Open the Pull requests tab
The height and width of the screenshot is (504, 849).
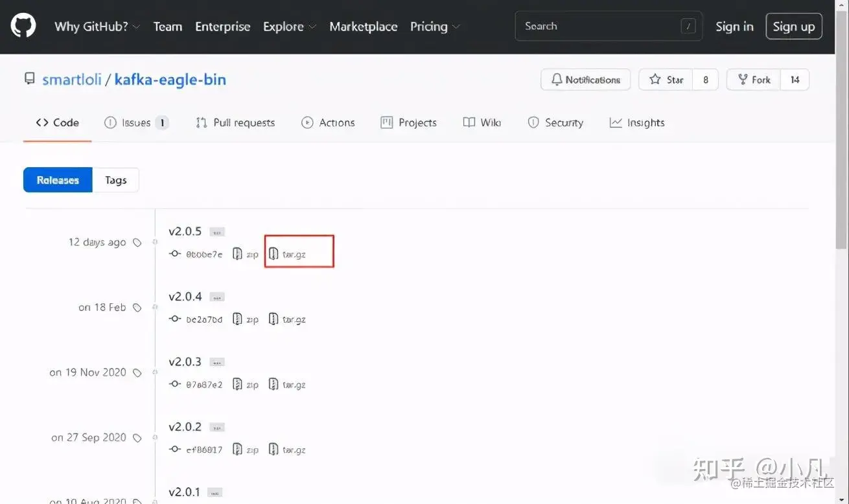pos(235,122)
